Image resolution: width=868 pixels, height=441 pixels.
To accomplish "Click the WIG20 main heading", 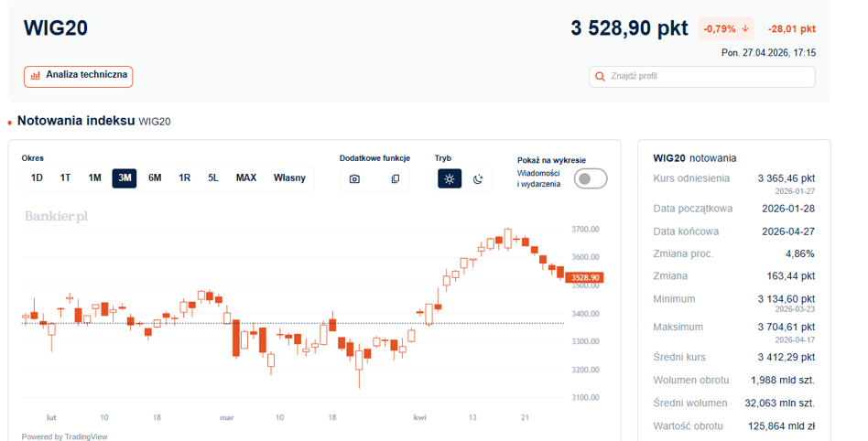I will click(x=55, y=28).
